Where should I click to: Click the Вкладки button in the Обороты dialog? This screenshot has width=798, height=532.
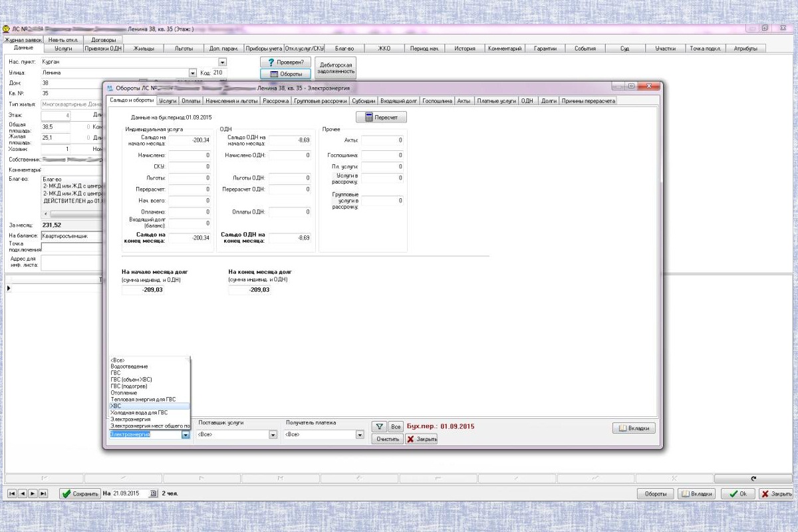(634, 428)
